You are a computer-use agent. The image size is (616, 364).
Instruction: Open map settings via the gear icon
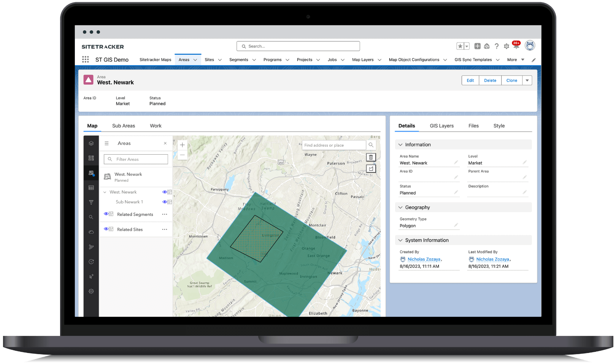91,291
